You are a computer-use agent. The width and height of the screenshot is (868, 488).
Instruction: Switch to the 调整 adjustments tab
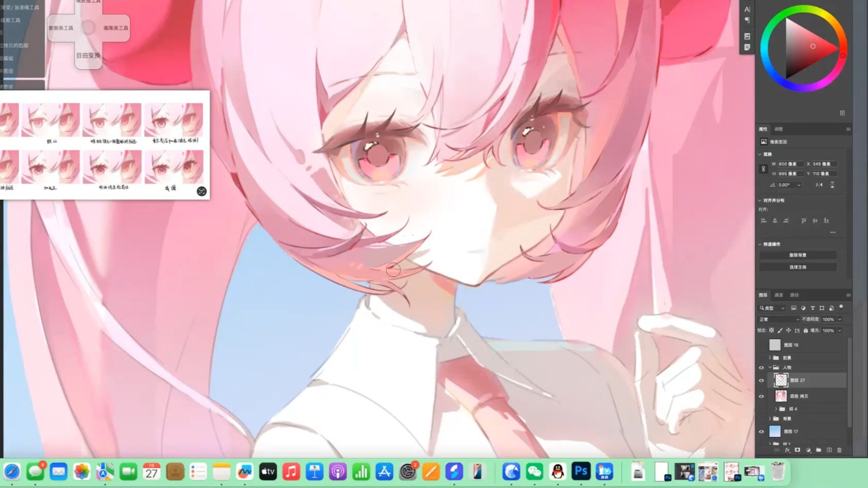779,129
